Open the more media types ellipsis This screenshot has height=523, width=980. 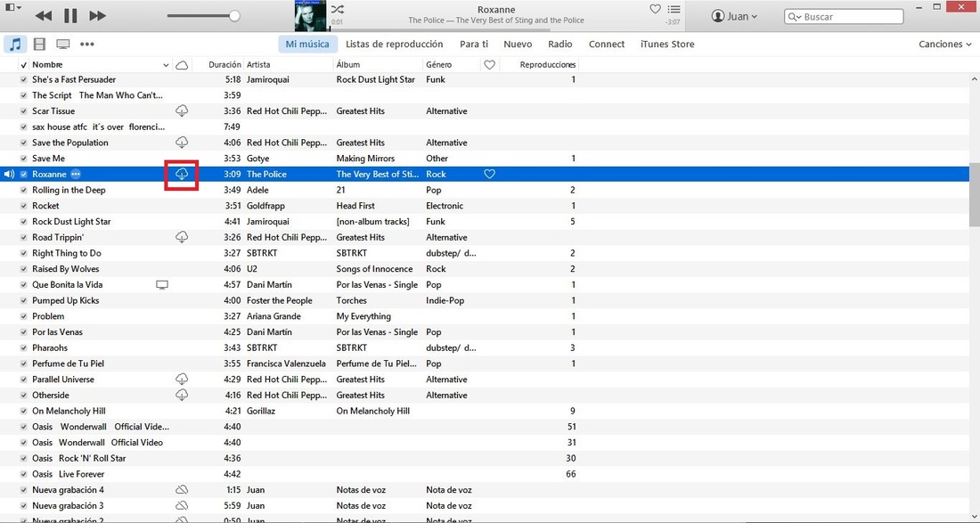pos(87,44)
